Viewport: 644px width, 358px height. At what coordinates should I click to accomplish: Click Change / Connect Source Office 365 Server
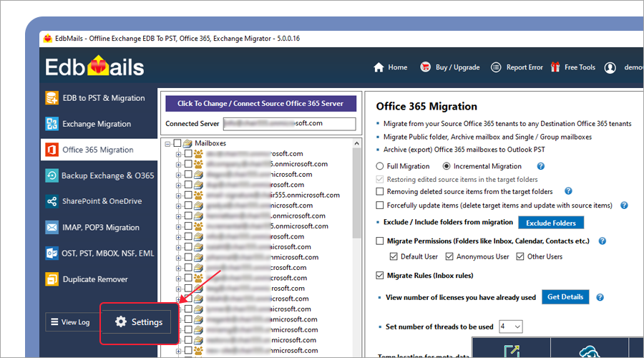(x=260, y=104)
